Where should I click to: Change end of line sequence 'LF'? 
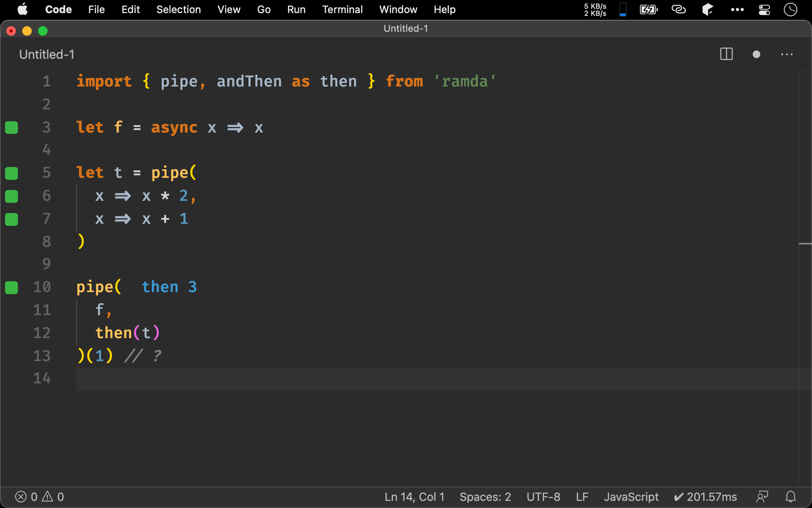[x=582, y=497]
